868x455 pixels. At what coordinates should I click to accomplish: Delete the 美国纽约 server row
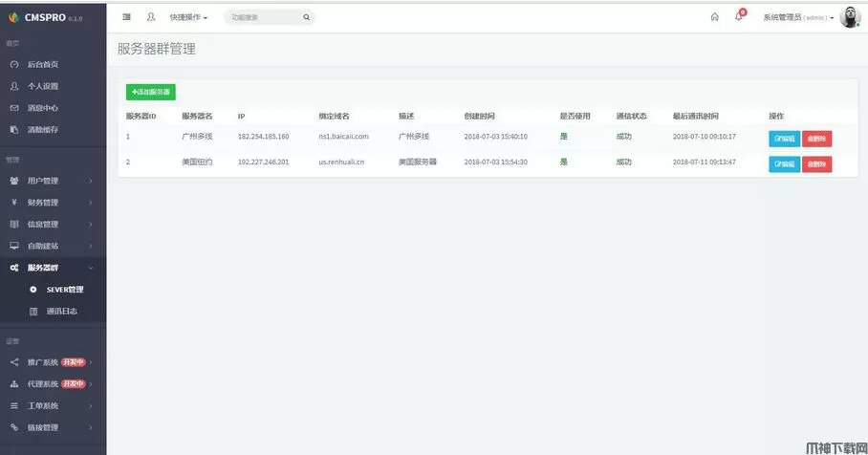[x=816, y=163]
